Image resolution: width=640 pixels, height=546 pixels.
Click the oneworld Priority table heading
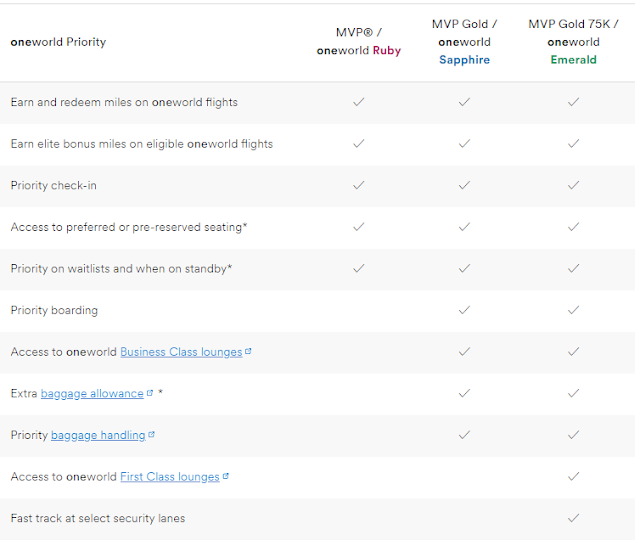point(58,42)
